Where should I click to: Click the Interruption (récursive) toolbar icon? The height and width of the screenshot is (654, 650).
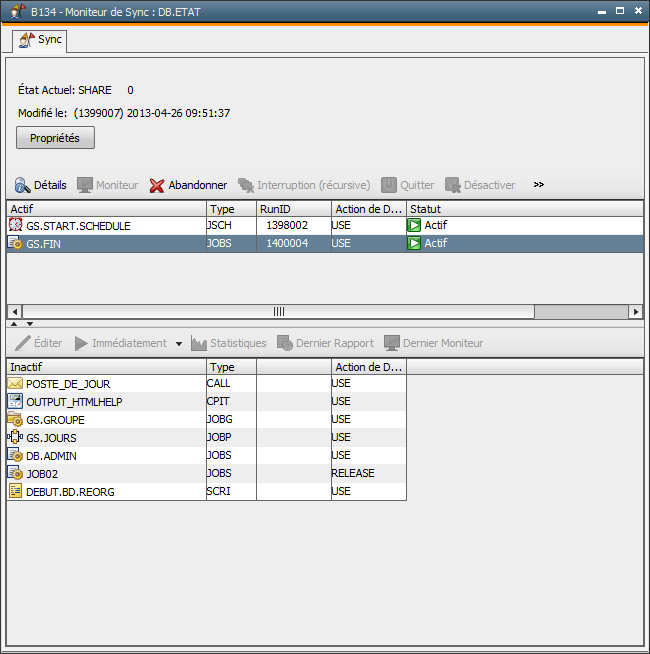(246, 186)
